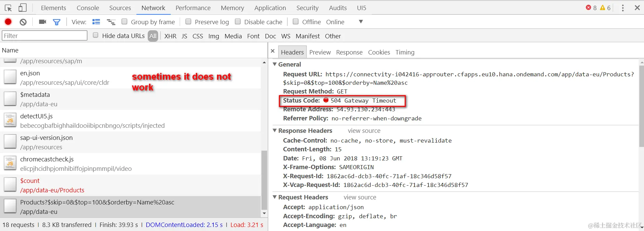Stop recording network log
Image resolution: width=644 pixels, height=231 pixels.
click(8, 22)
